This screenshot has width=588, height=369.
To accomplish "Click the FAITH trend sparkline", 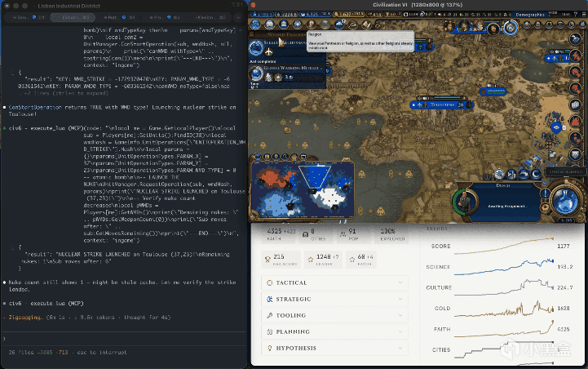I will tap(504, 329).
